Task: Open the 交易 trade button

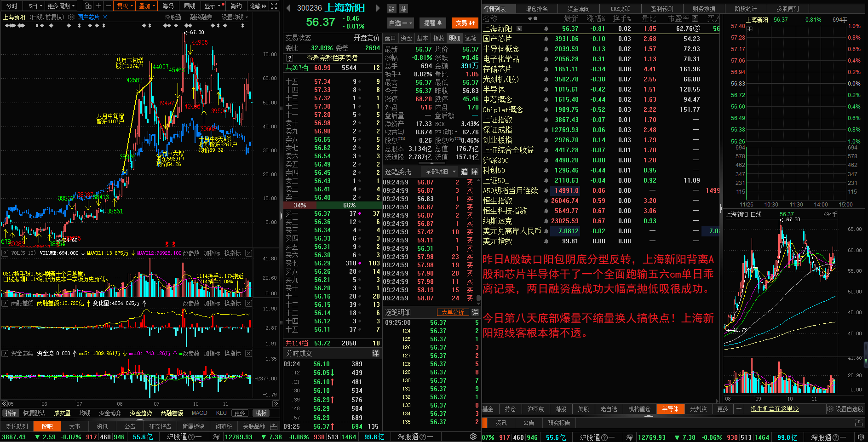Action: [466, 23]
